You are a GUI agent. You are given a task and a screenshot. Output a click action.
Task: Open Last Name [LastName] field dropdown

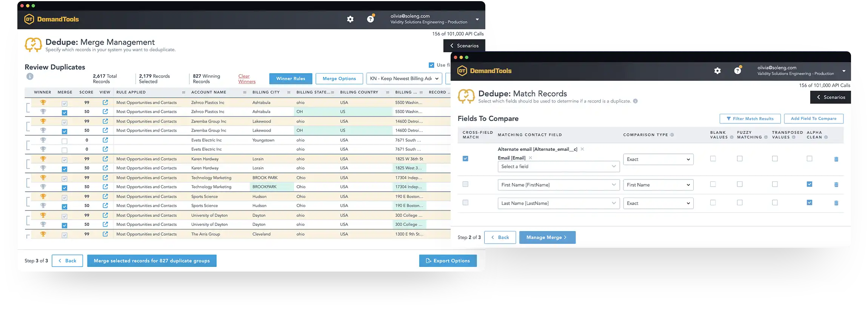point(559,203)
